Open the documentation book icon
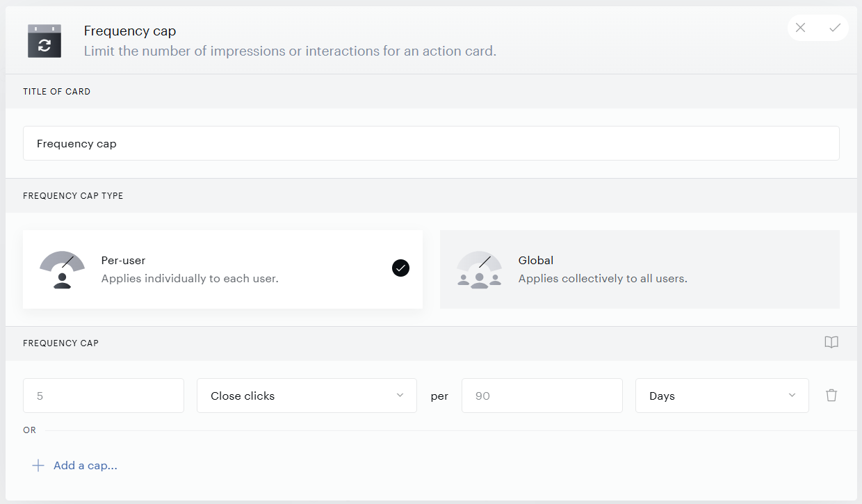862x504 pixels. pyautogui.click(x=831, y=343)
